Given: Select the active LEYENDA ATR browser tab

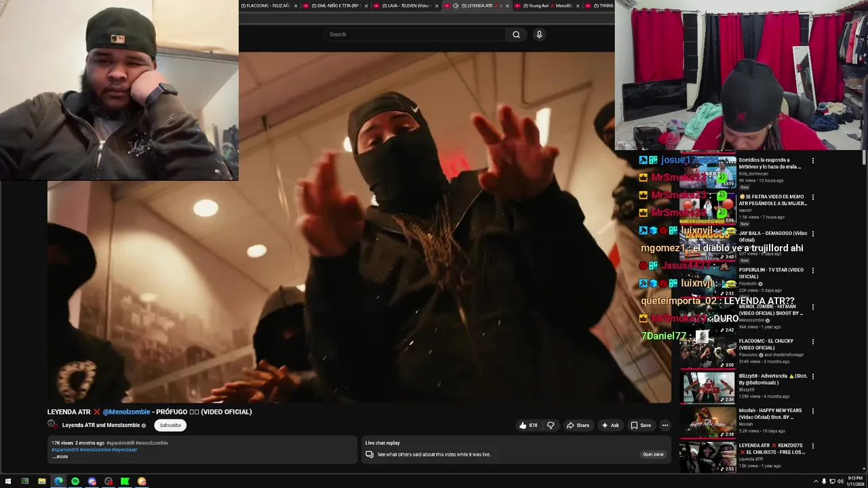Looking at the screenshot, I should click(x=479, y=5).
